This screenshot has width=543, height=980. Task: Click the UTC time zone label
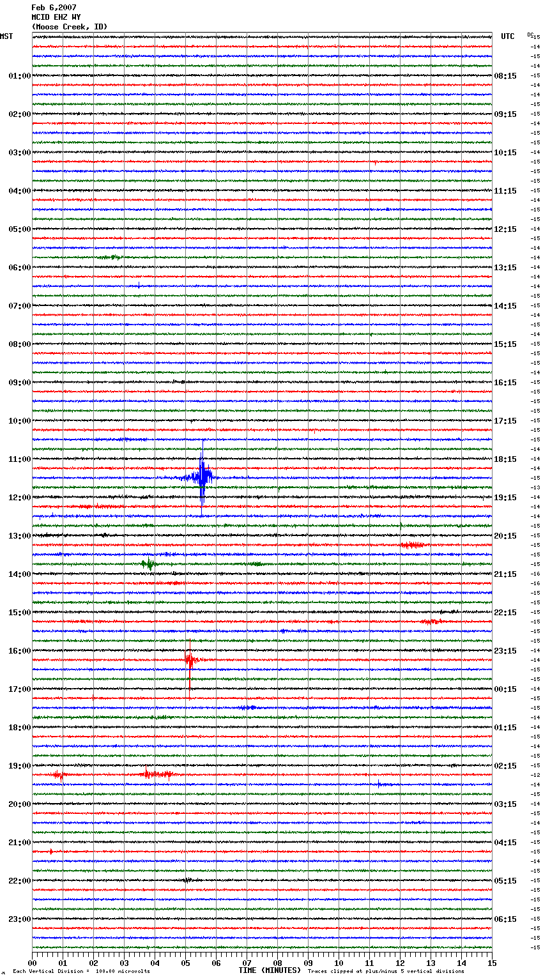508,36
